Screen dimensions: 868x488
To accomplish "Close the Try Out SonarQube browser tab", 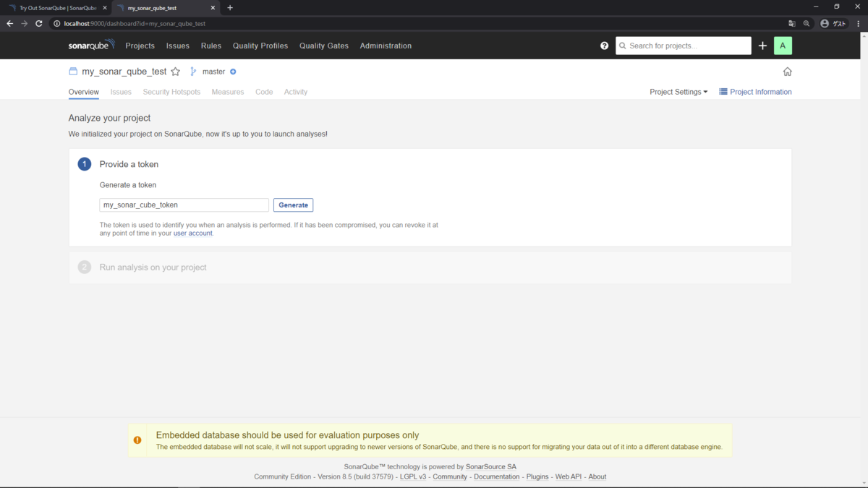I will 104,8.
